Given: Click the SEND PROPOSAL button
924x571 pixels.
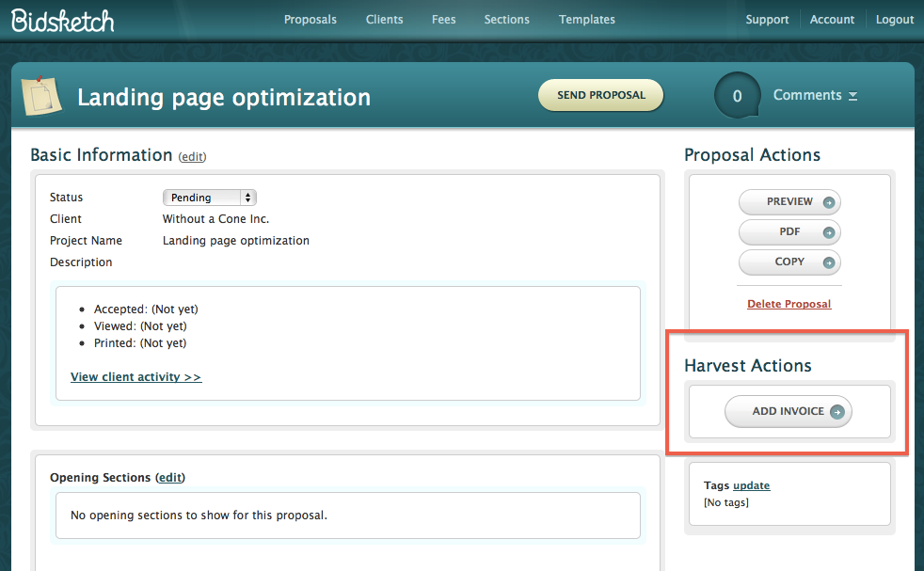Looking at the screenshot, I should coord(600,95).
